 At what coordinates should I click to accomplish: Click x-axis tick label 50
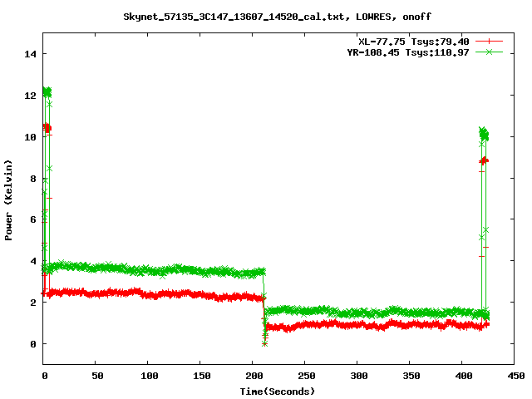click(97, 376)
